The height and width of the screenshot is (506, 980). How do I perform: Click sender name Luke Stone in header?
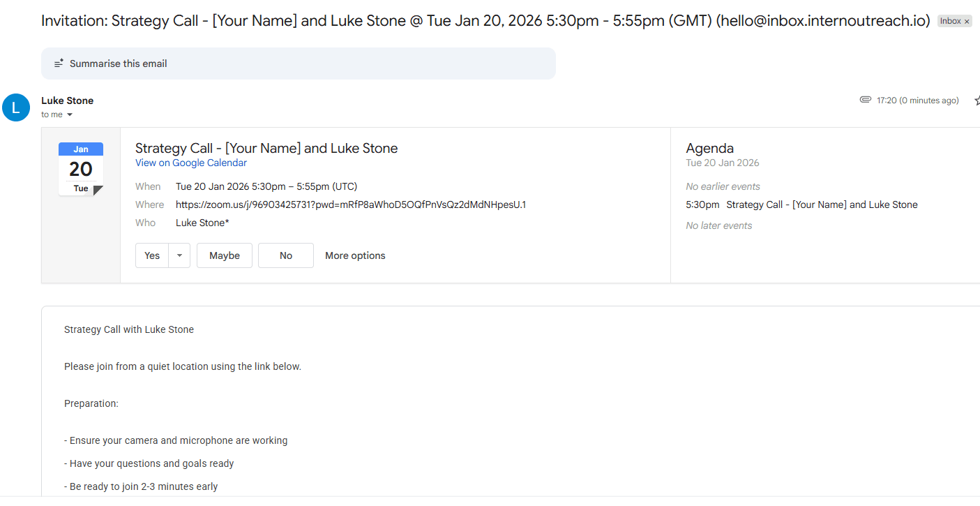click(68, 101)
